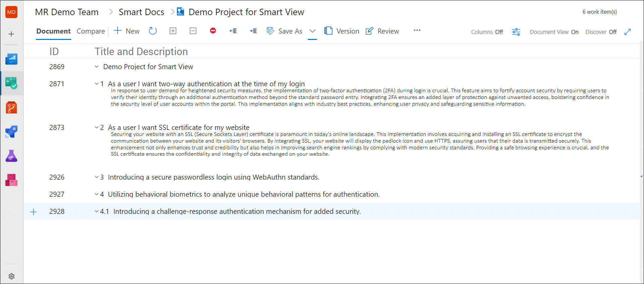This screenshot has height=284, width=644.
Task: Select title 'Introducing a challenge-response authentication'
Action: [x=237, y=211]
